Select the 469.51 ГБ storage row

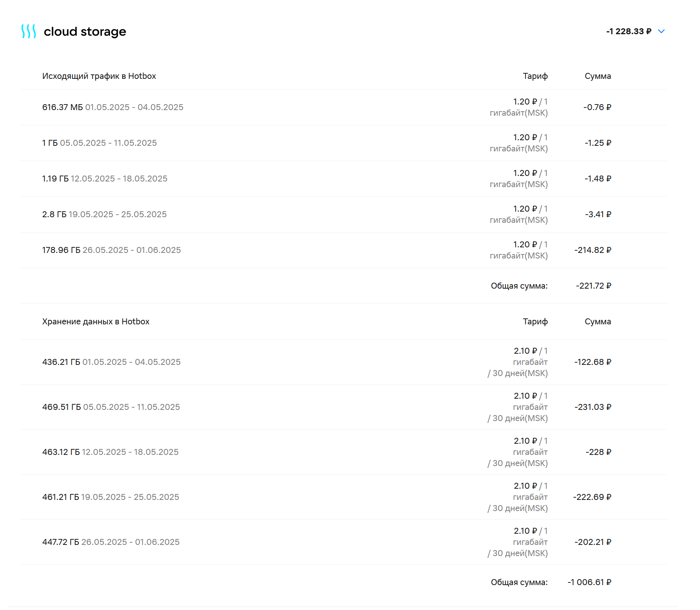coord(343,407)
